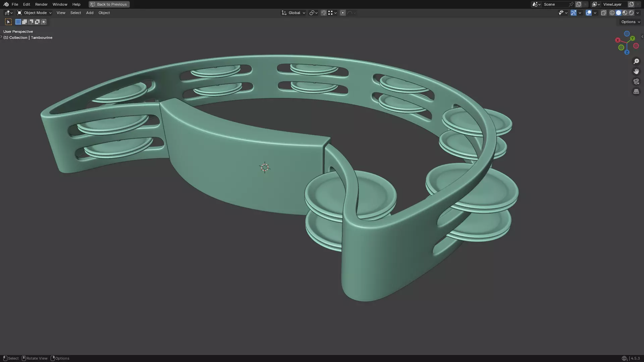Disable viewport overlays toggle

click(589, 13)
